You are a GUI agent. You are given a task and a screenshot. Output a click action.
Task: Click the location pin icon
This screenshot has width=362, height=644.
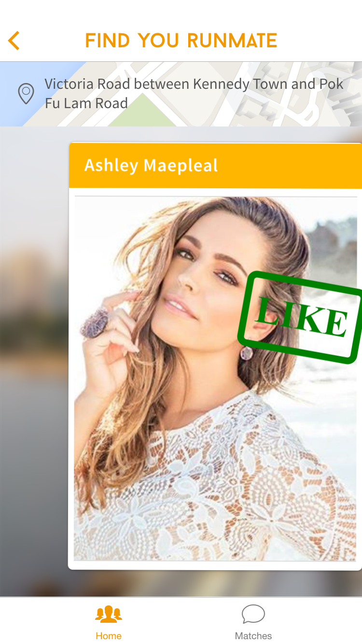tap(26, 94)
